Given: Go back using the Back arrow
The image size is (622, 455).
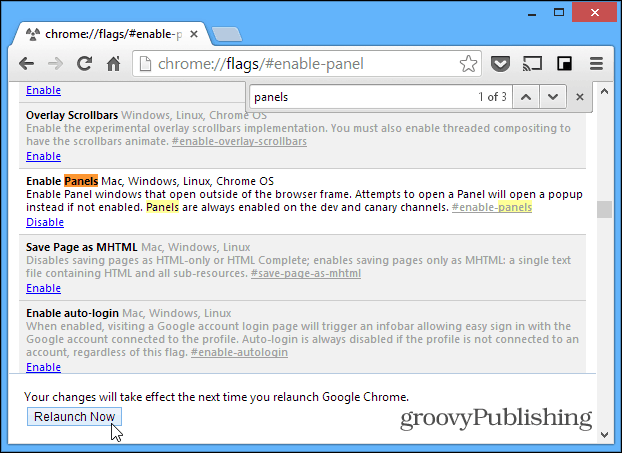Looking at the screenshot, I should click(27, 63).
